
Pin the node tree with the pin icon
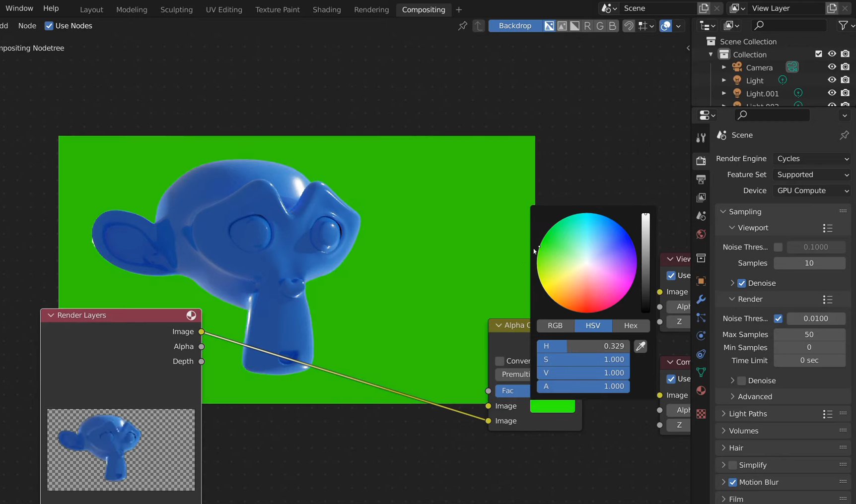pyautogui.click(x=462, y=26)
